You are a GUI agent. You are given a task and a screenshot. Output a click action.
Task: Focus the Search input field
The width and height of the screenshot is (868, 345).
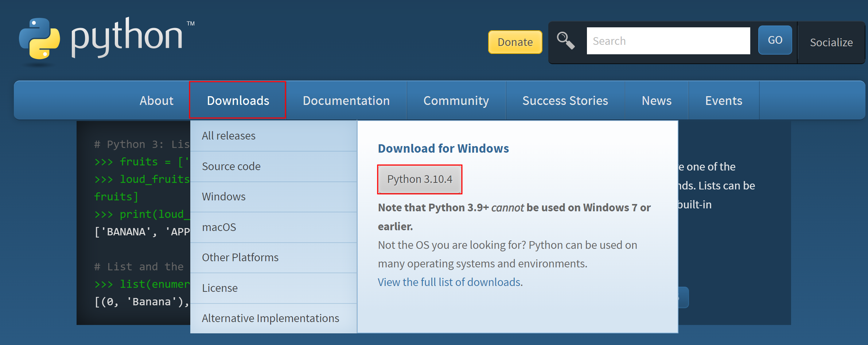[x=668, y=41]
